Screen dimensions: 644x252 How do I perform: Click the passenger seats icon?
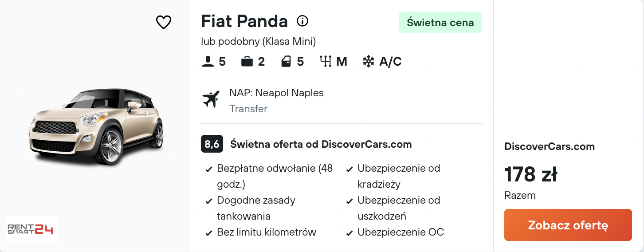(208, 61)
